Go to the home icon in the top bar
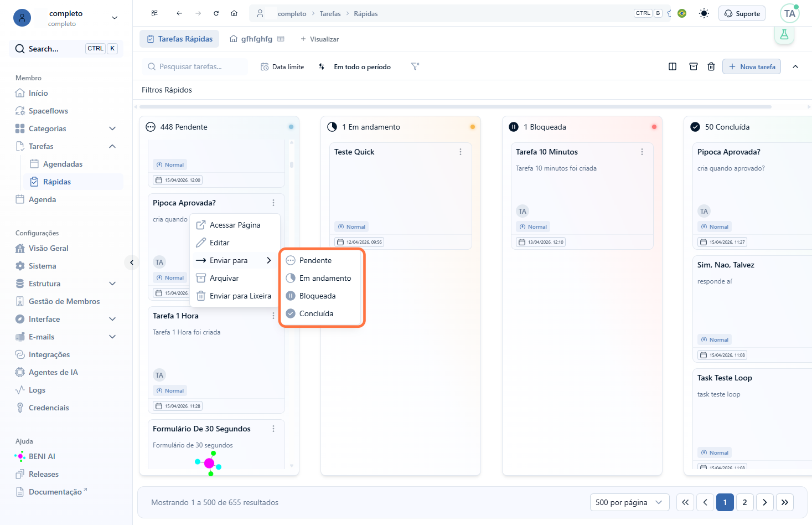This screenshot has height=525, width=812. click(234, 13)
